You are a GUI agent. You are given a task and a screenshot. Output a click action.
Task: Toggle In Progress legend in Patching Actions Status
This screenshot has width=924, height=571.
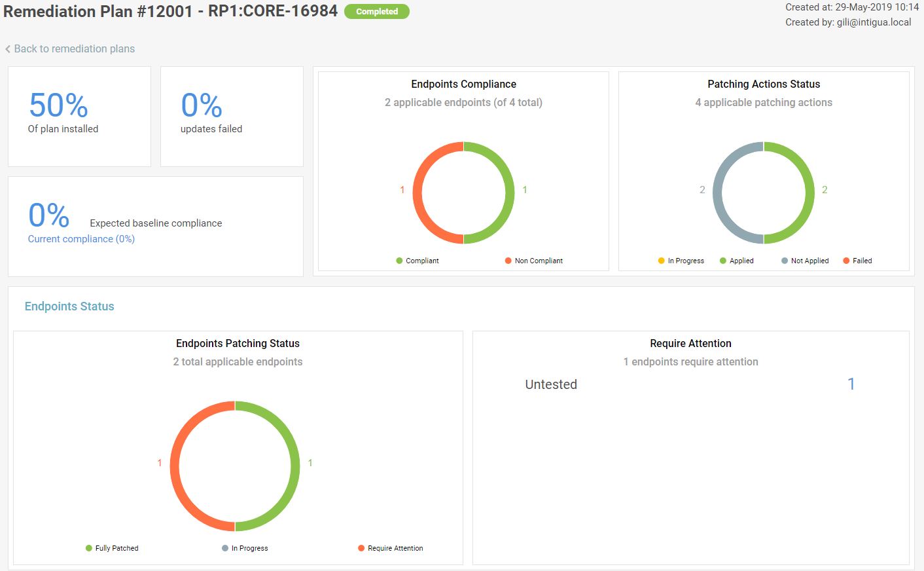pyautogui.click(x=681, y=261)
